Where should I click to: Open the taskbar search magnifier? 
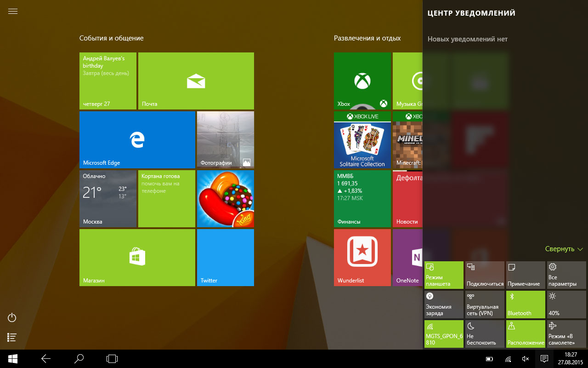click(x=79, y=359)
